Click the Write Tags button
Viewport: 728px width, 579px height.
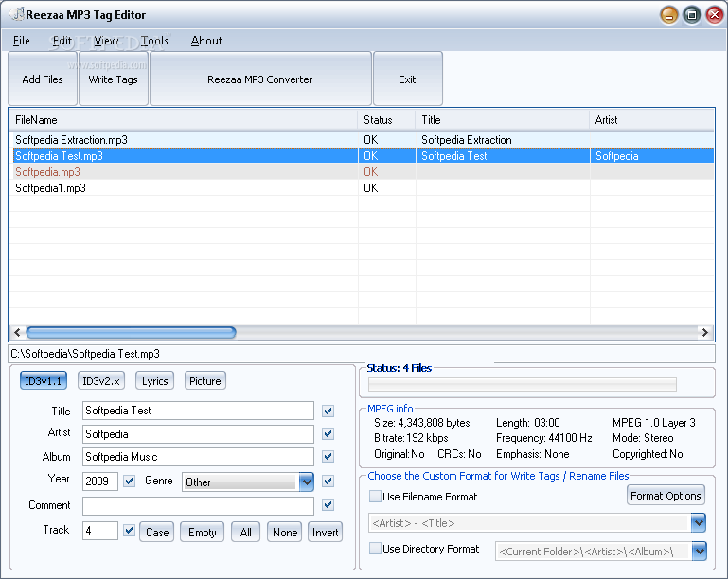point(114,79)
